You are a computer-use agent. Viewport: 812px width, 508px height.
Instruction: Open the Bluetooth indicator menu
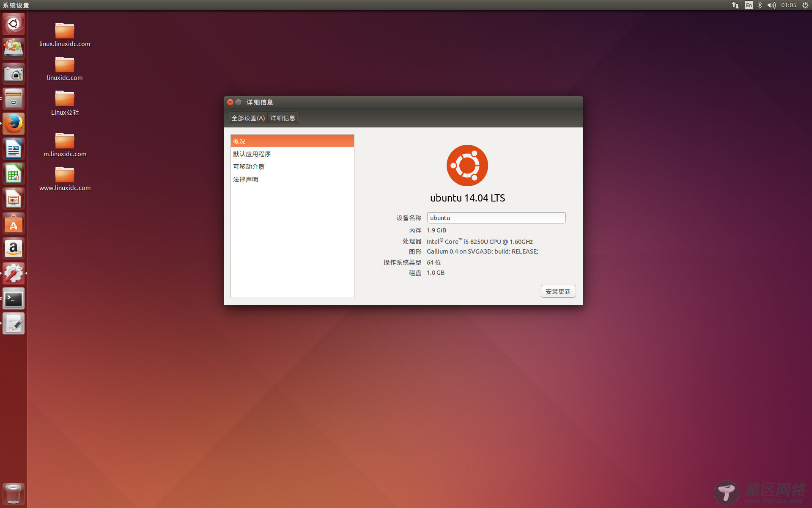[x=760, y=5]
